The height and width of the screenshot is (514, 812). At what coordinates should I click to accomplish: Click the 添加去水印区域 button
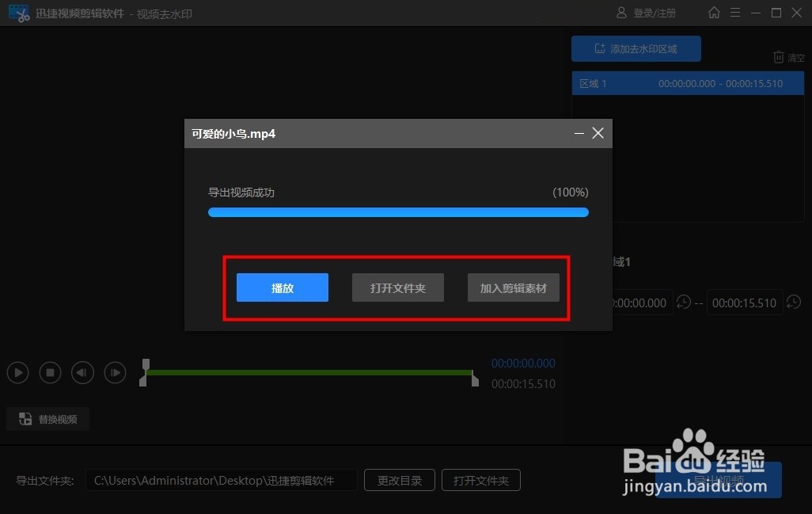(636, 48)
